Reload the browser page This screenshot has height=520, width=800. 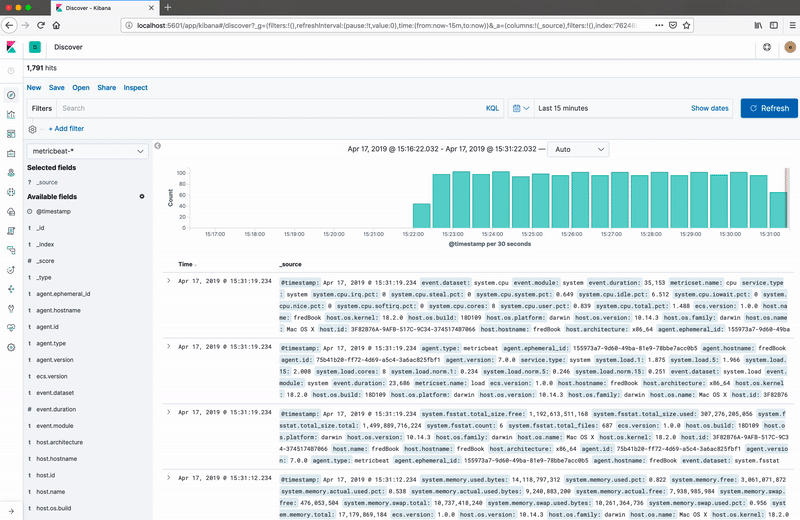(41, 25)
